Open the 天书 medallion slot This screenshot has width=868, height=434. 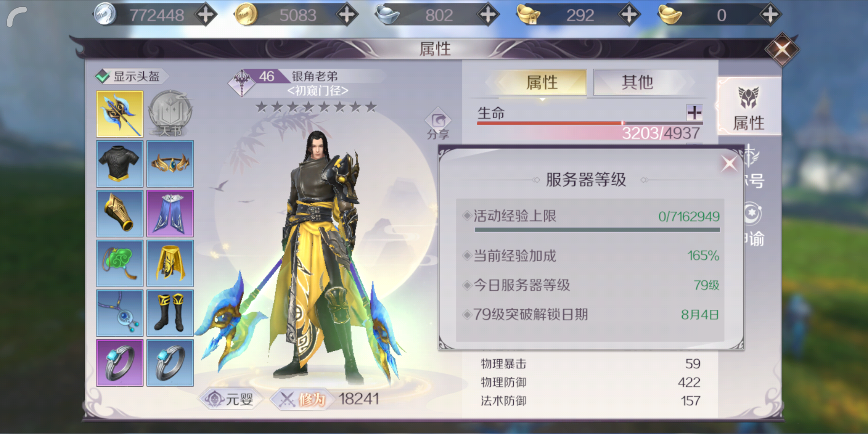point(170,114)
